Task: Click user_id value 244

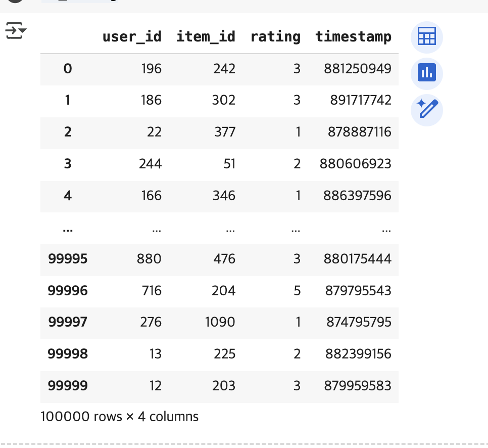Action: (x=151, y=164)
